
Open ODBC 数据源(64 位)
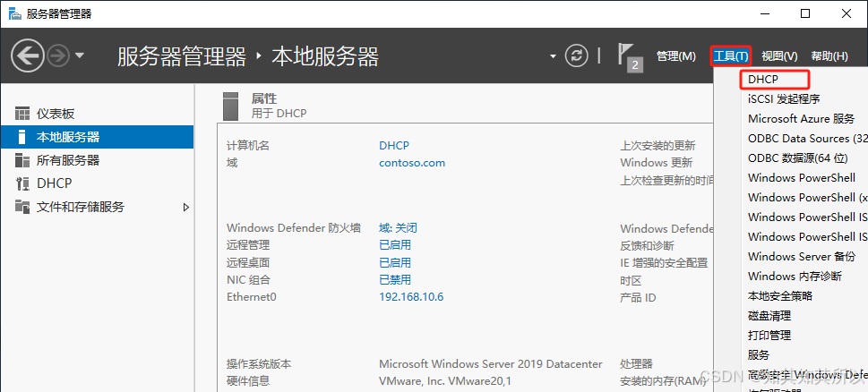798,158
